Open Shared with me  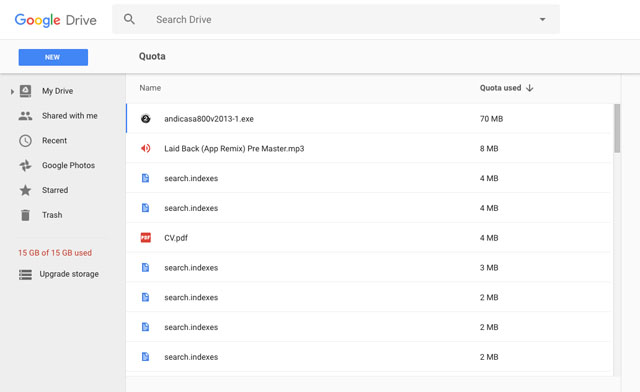coord(69,116)
